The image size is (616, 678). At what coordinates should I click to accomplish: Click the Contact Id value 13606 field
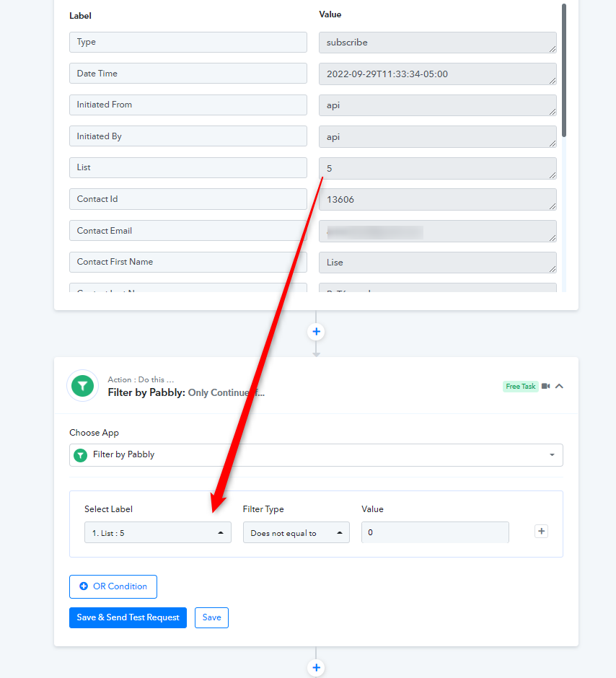pyautogui.click(x=437, y=199)
